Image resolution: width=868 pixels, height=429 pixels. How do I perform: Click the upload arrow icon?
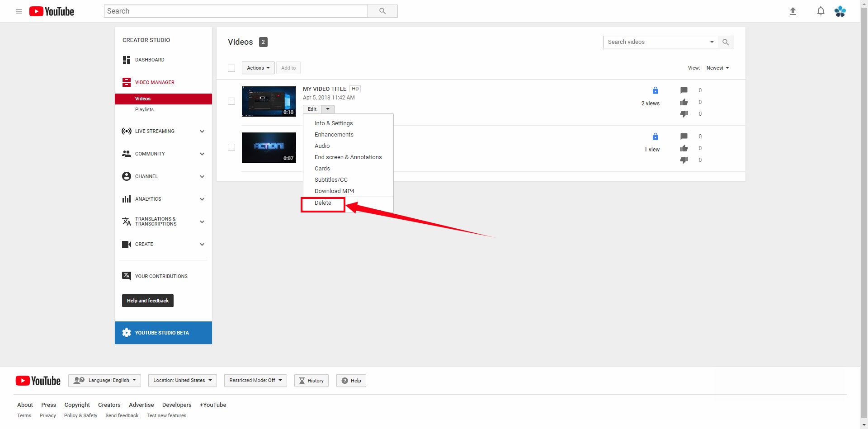pyautogui.click(x=793, y=11)
